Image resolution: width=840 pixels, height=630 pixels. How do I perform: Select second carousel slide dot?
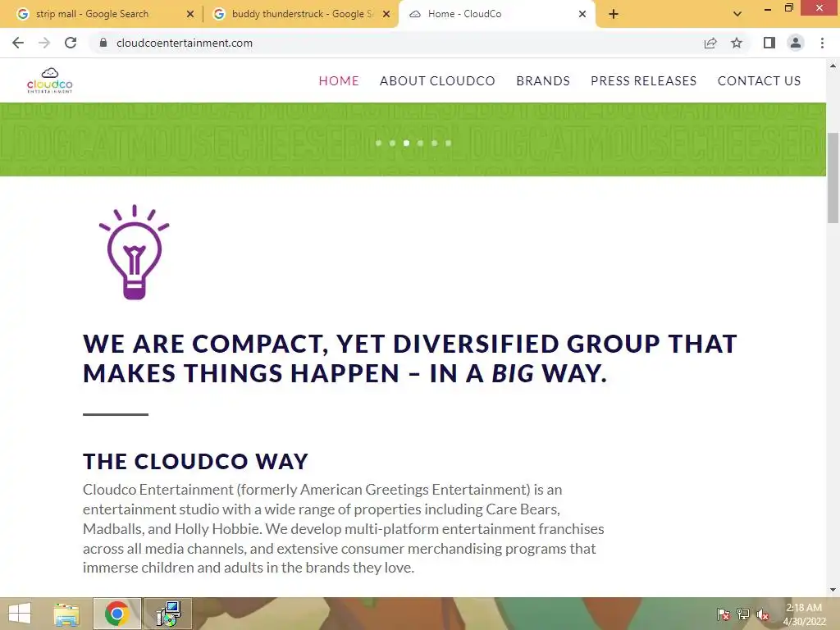393,143
